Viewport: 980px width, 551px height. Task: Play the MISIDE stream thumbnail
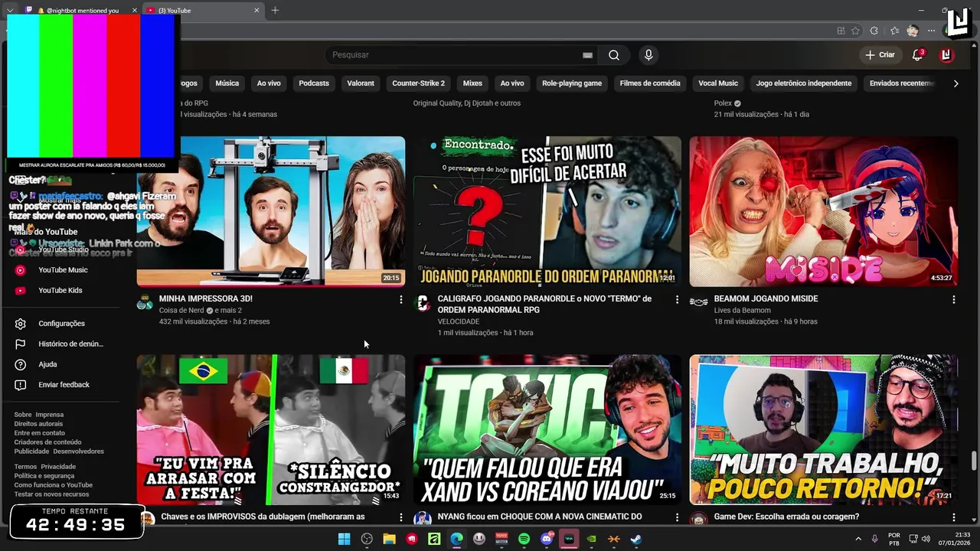coord(824,211)
